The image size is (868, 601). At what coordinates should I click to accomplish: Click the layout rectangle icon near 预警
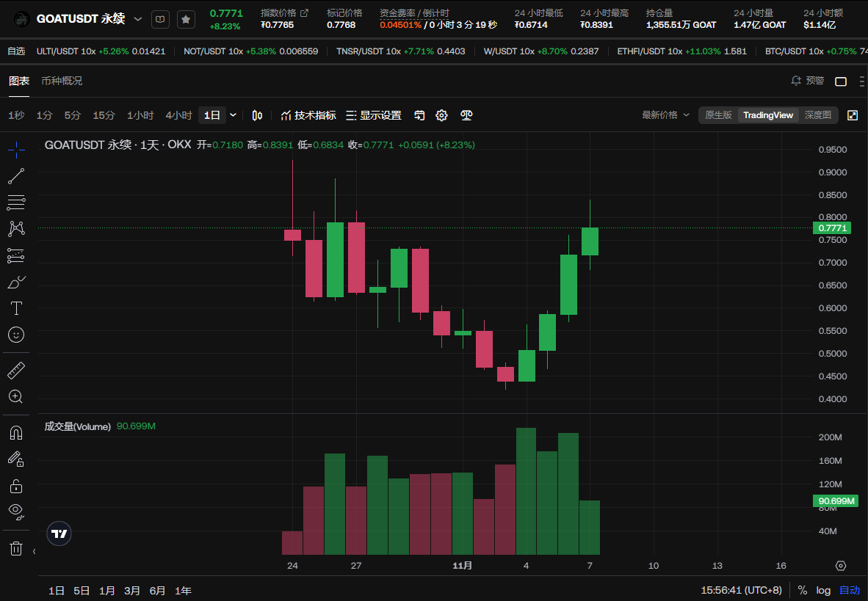pyautogui.click(x=841, y=81)
